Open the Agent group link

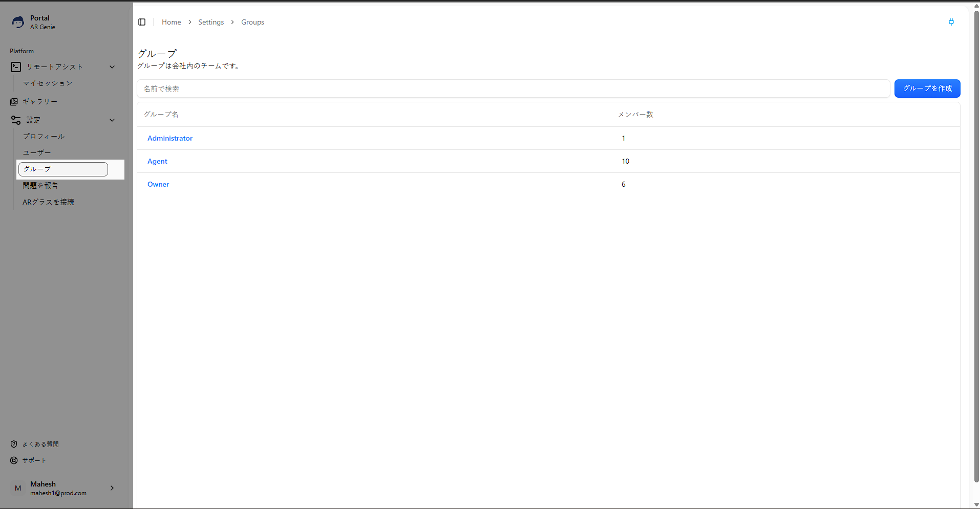pyautogui.click(x=157, y=161)
